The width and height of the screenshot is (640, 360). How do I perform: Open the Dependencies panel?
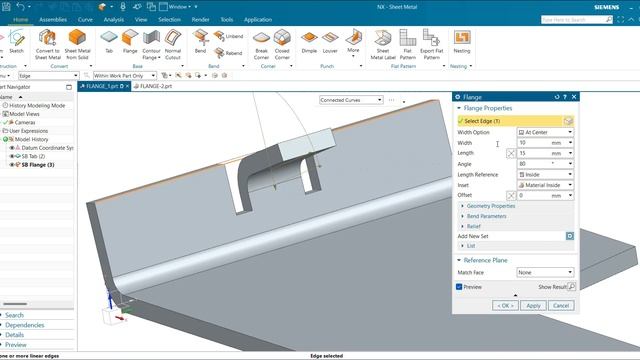pyautogui.click(x=24, y=325)
